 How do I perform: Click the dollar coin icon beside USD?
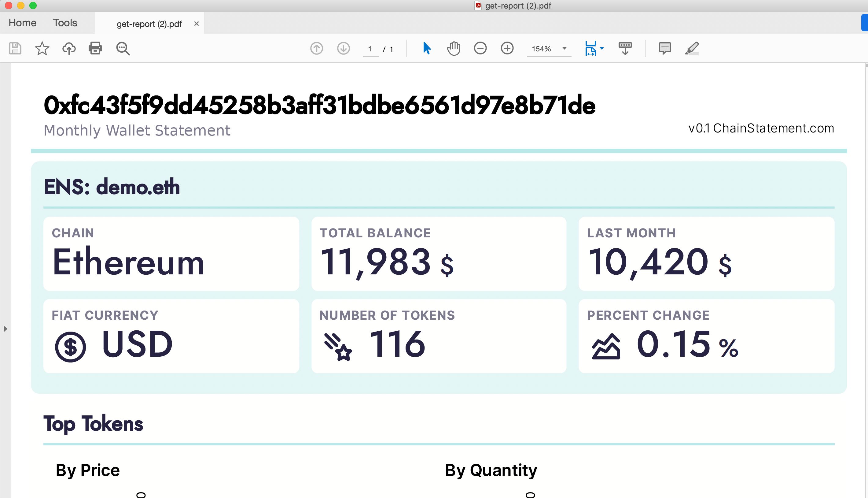coord(70,347)
